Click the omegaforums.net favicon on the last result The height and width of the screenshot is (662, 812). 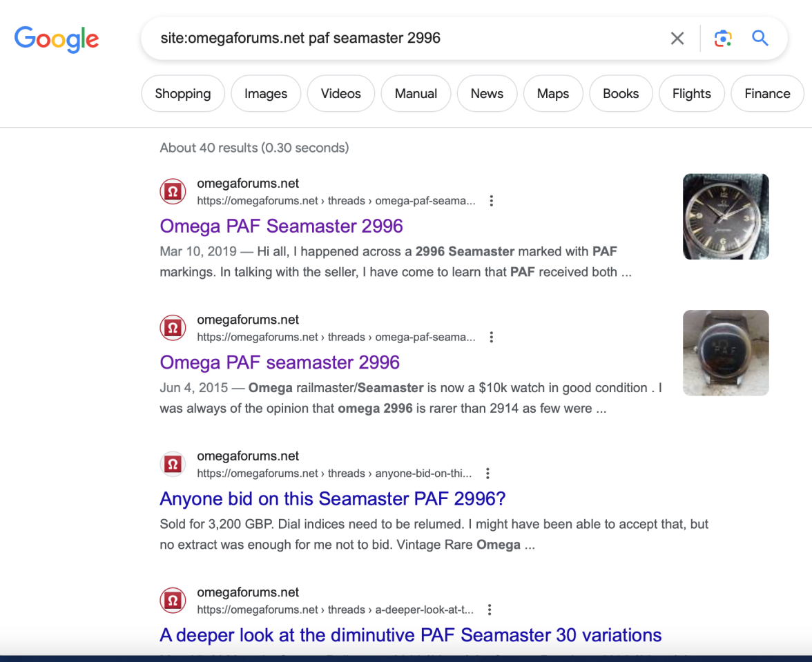coord(173,601)
